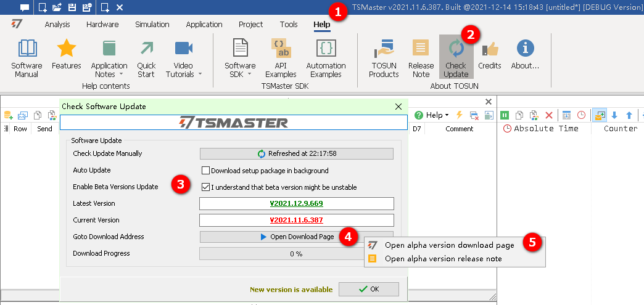Click the TSMaster logo application menu

click(x=17, y=24)
